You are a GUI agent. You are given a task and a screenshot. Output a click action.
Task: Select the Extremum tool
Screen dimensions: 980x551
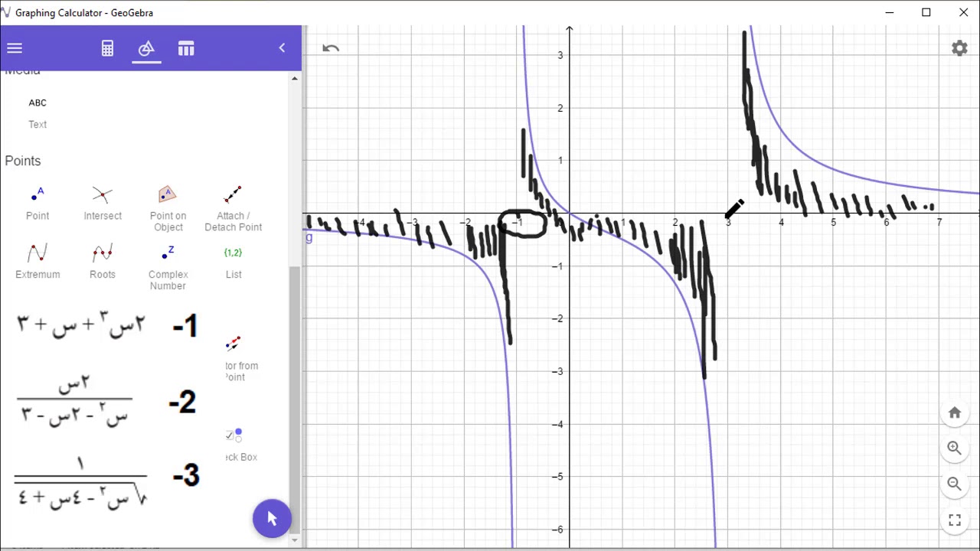(x=38, y=261)
